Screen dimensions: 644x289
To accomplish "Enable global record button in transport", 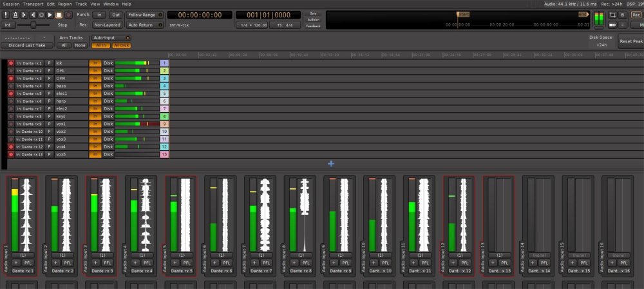I will coord(68,15).
